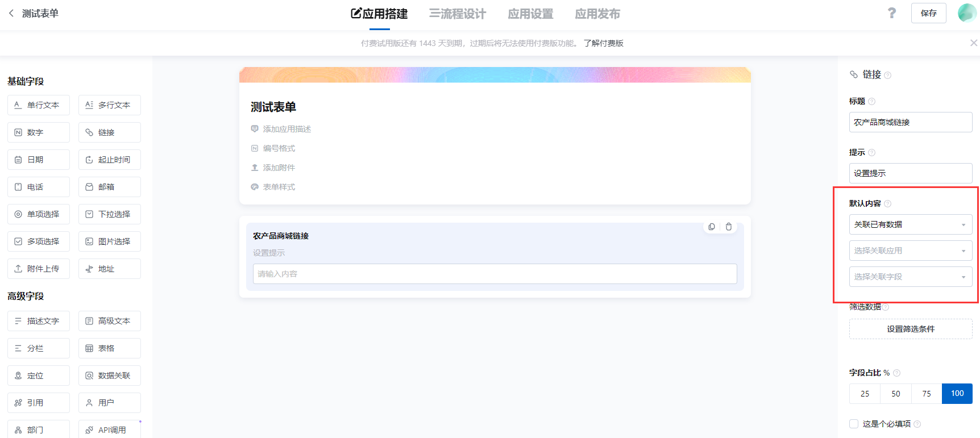Click 设置筛选条件 button
Viewport: 980px width, 438px height.
tap(911, 329)
